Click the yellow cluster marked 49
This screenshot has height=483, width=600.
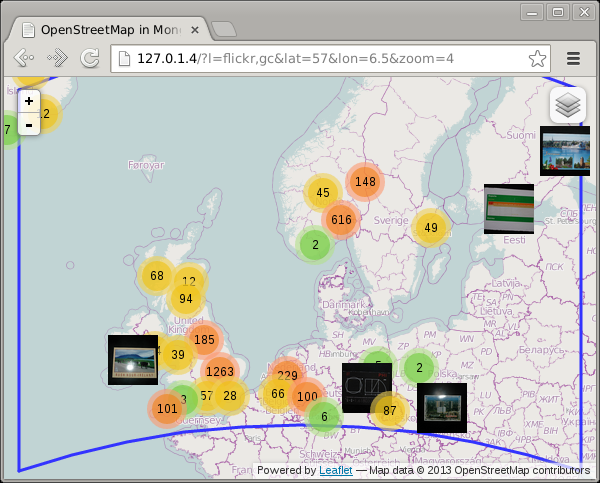431,228
